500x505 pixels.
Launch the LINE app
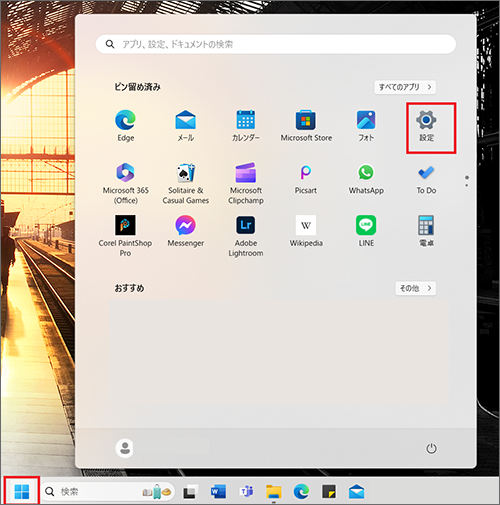[366, 231]
